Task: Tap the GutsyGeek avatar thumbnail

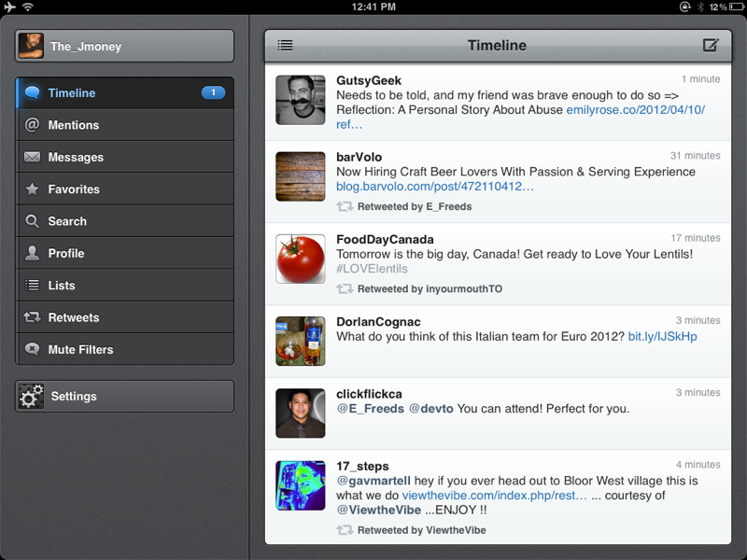Action: (x=301, y=100)
